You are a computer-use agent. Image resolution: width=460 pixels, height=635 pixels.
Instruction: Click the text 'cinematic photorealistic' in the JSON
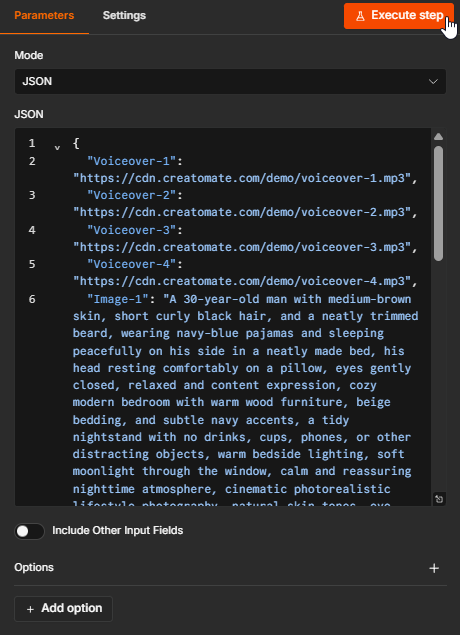(308, 489)
